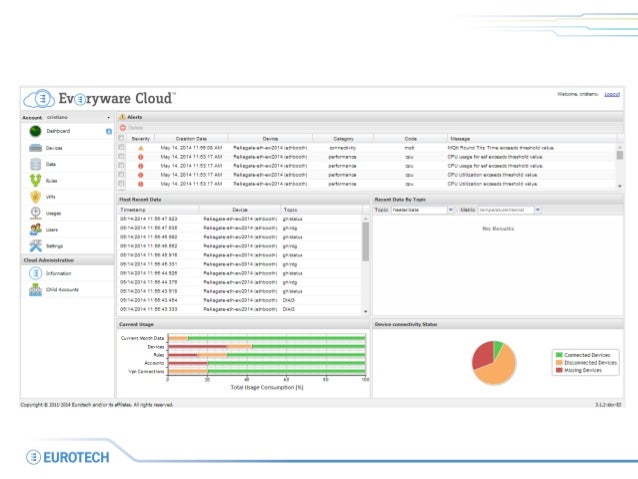Click the Accounts usage bar
638x479 pixels.
[267, 363]
